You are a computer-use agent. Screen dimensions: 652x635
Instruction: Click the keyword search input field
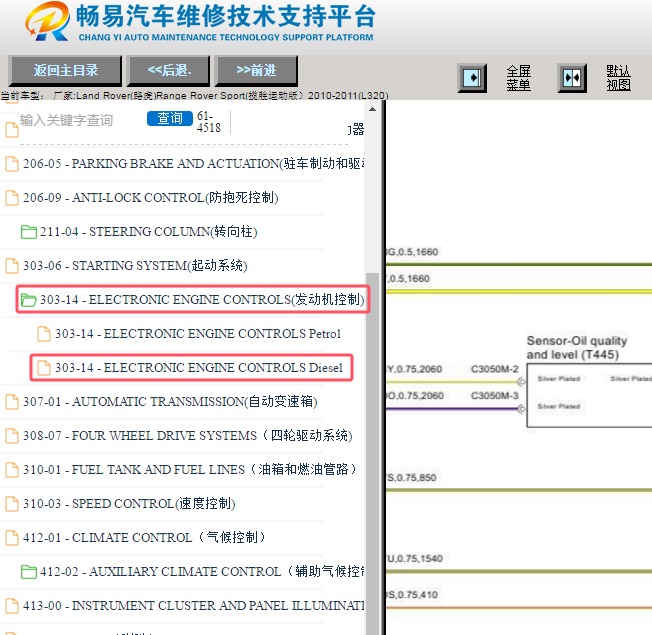81,120
